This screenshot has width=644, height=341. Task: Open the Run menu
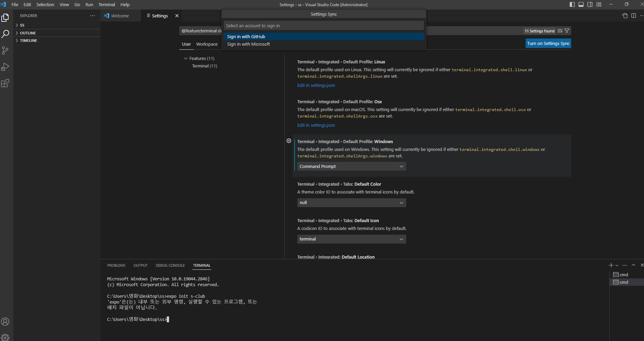click(x=89, y=4)
